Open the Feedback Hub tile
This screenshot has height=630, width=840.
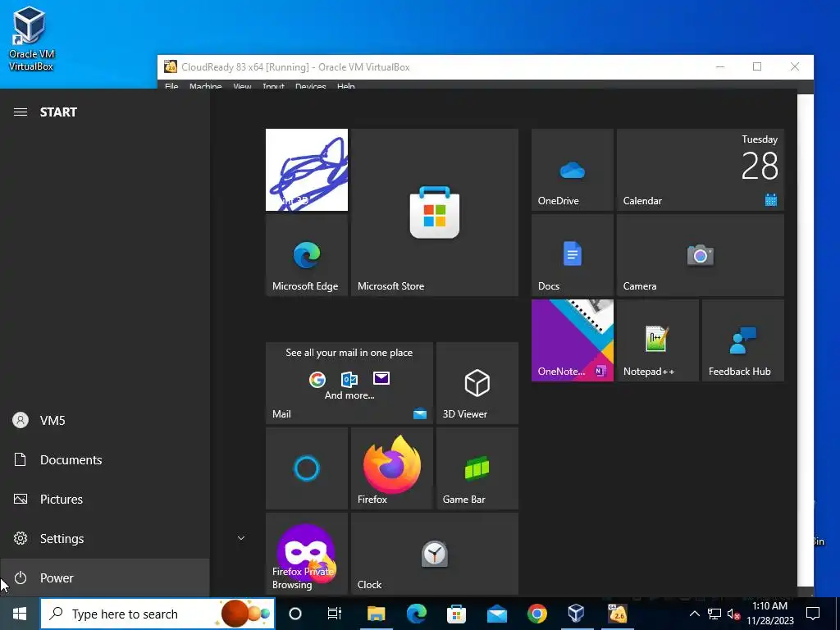(x=743, y=340)
